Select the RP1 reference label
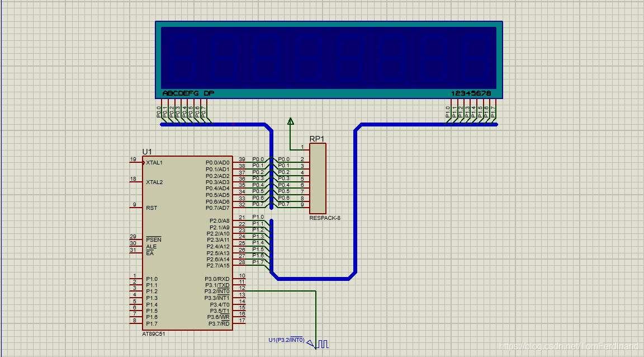This screenshot has width=644, height=357. (316, 139)
